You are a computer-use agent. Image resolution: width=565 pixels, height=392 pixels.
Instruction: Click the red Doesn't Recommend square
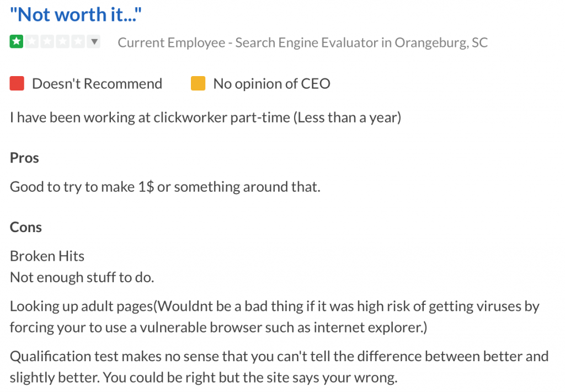coord(17,83)
